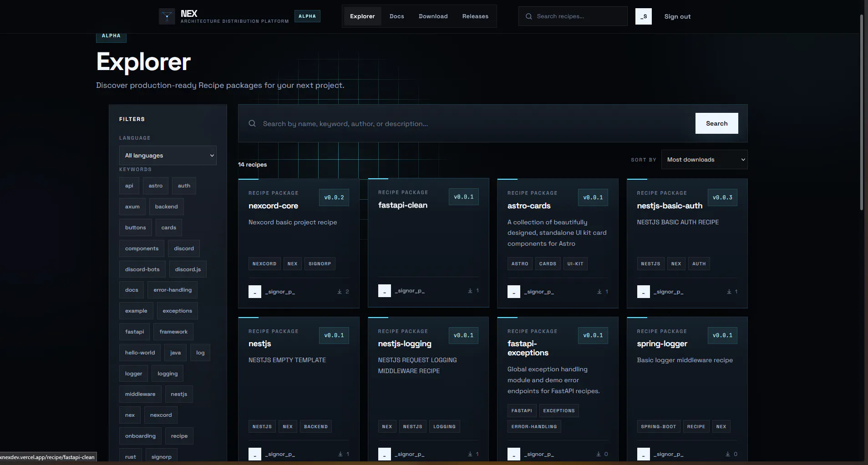Viewport: 868px width, 465px height.
Task: Click download icon on nexcord-core card
Action: point(340,292)
